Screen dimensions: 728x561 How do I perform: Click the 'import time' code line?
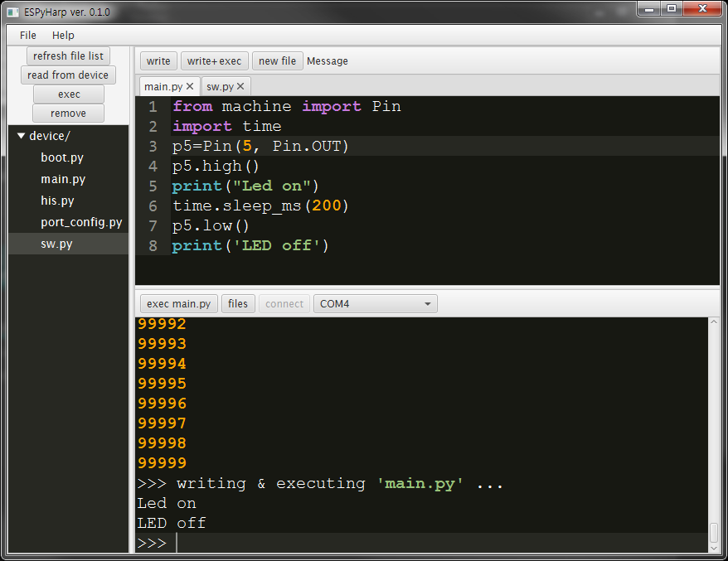[x=226, y=126]
